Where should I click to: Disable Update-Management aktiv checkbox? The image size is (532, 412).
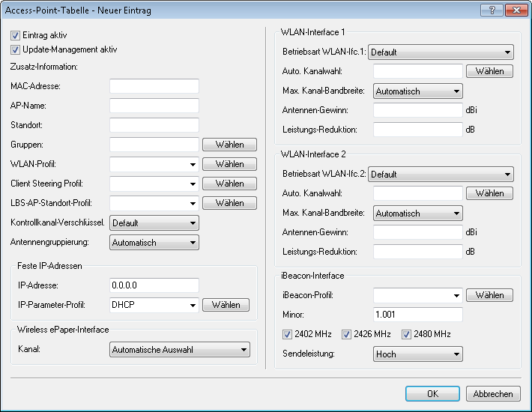tap(16, 50)
